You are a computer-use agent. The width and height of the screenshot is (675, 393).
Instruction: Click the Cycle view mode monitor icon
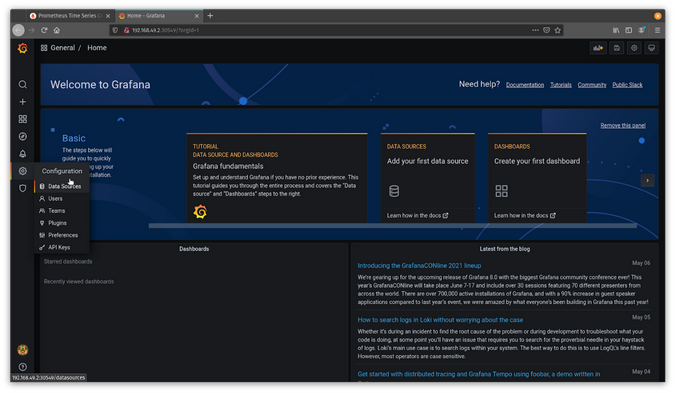(651, 48)
